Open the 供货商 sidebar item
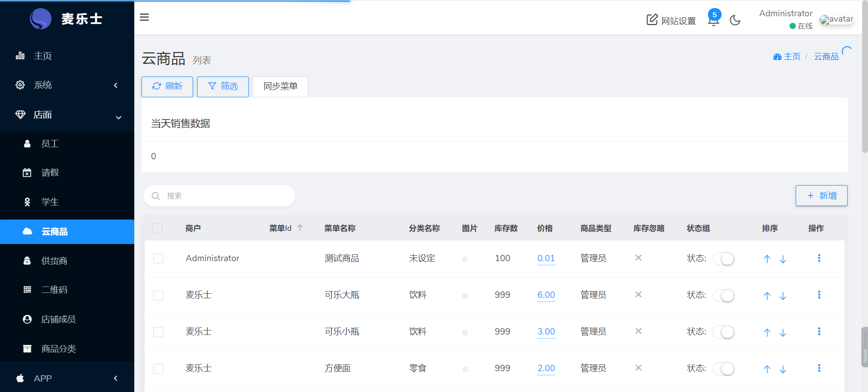Image resolution: width=868 pixels, height=392 pixels. 67,261
